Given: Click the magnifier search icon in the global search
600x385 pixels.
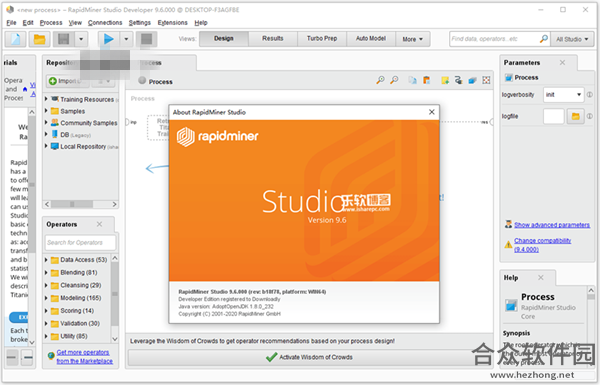Looking at the screenshot, I should (543, 39).
